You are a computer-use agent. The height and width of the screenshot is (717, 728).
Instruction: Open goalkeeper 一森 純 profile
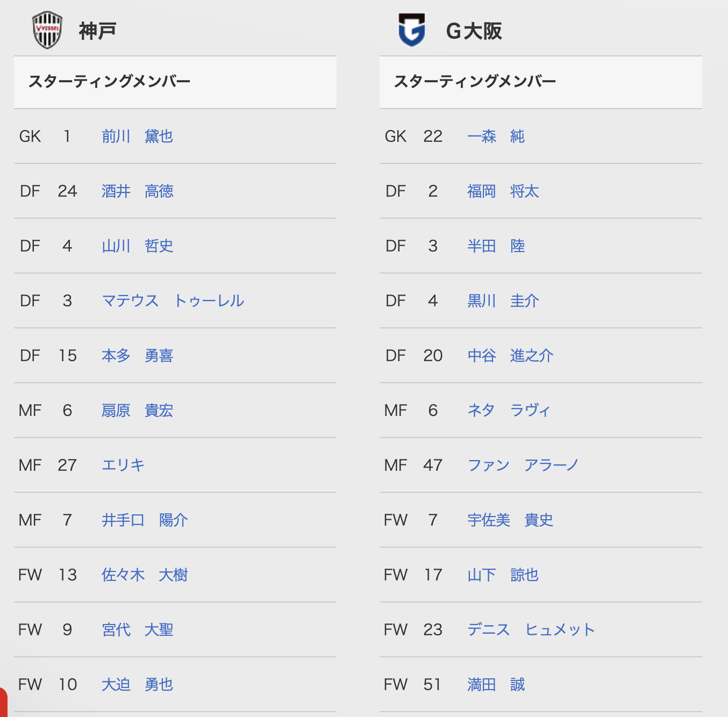[x=496, y=137]
